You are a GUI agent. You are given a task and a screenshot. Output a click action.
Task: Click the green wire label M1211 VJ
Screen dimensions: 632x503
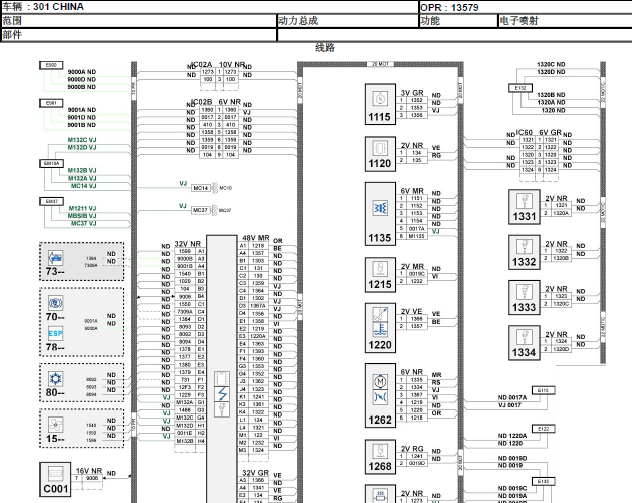coord(82,208)
